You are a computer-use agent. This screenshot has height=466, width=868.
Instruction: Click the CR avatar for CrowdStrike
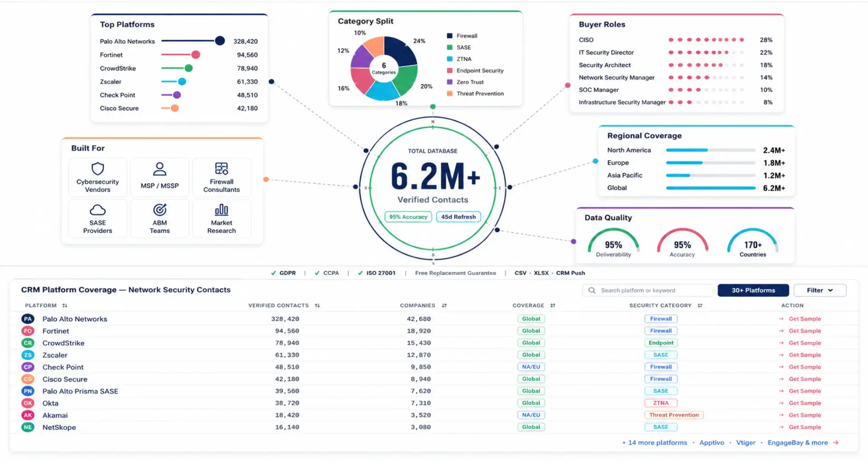click(28, 343)
